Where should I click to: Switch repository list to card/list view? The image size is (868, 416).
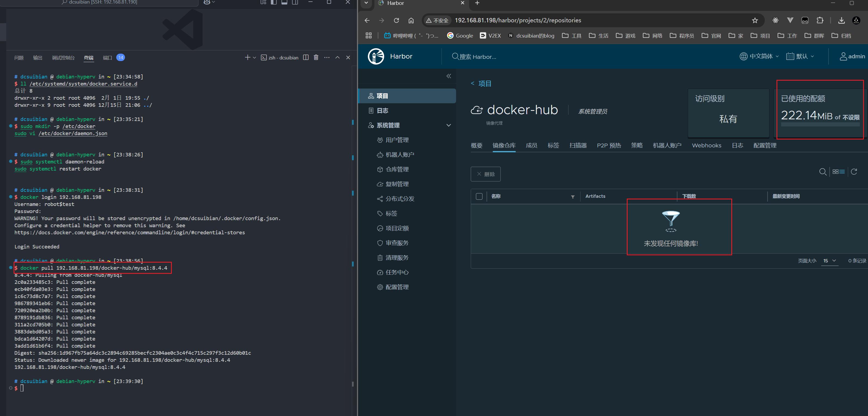(838, 172)
